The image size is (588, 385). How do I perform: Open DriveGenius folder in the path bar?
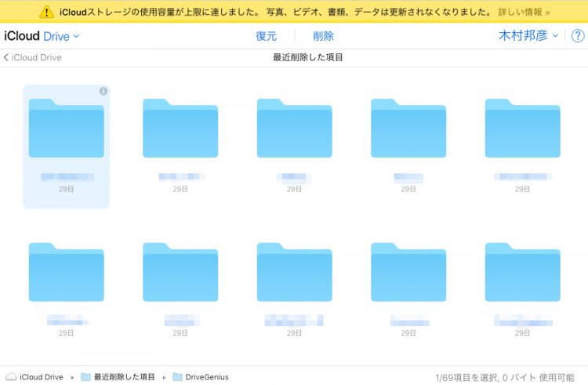tap(201, 376)
